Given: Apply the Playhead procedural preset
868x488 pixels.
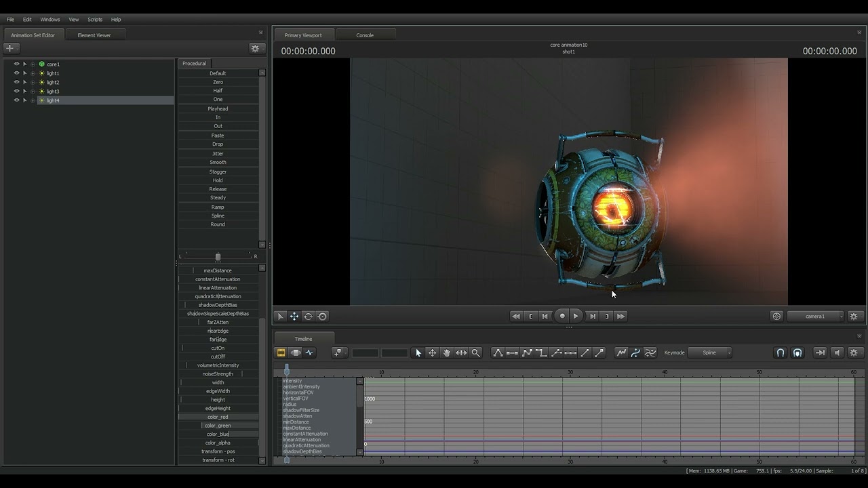Looking at the screenshot, I should (218, 108).
